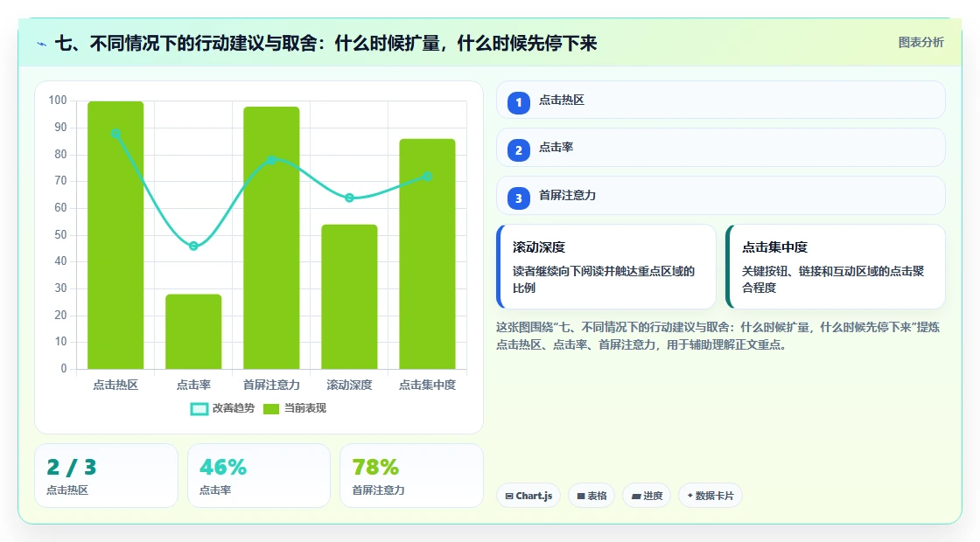Toggle the 改善趋势 legend swatch
This screenshot has height=542, width=980.
(x=199, y=409)
